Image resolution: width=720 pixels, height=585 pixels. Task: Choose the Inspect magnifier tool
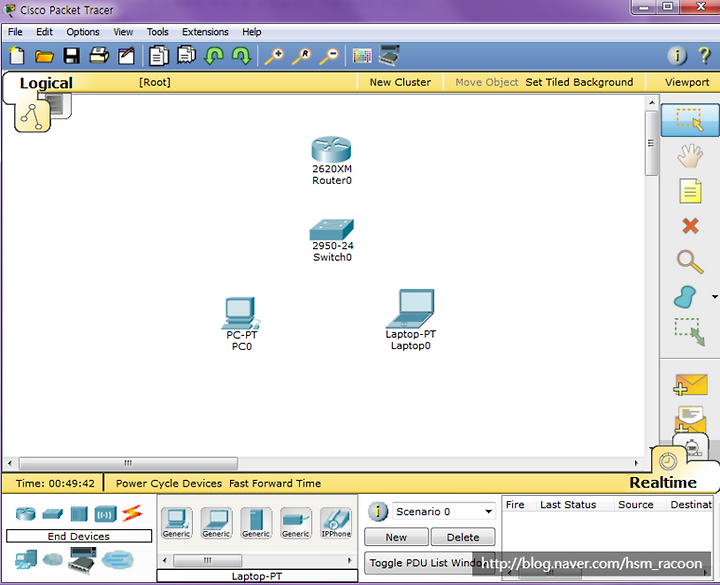[690, 262]
